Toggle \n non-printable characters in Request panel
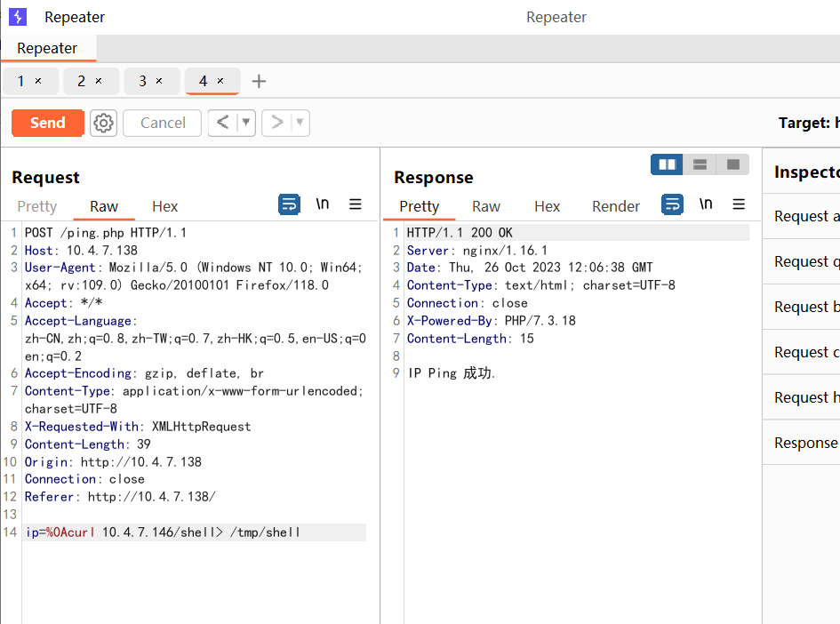This screenshot has height=624, width=840. coord(322,204)
